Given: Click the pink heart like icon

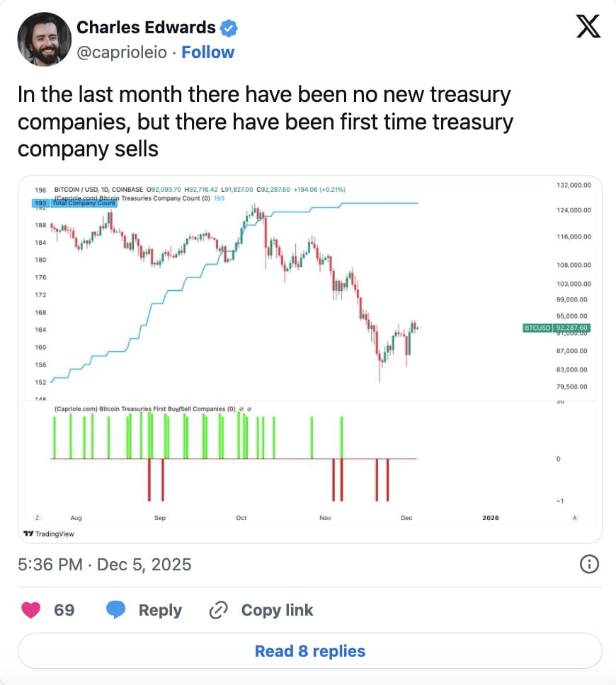Looking at the screenshot, I should [x=30, y=610].
